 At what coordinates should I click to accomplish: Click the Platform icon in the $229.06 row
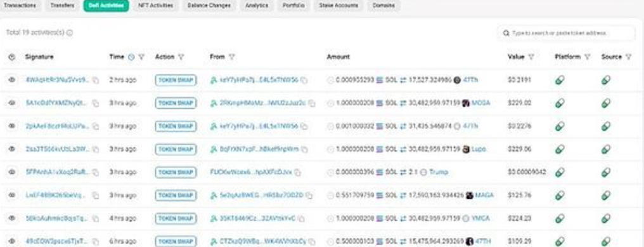click(x=560, y=149)
